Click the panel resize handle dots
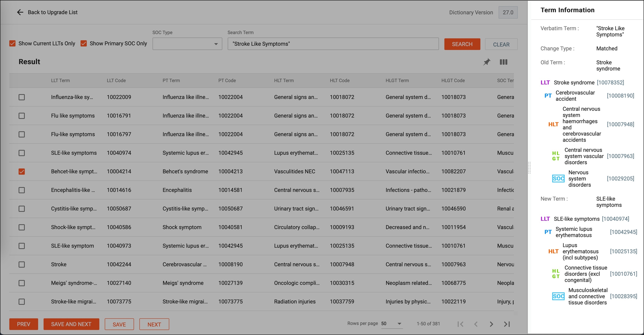 coord(529,168)
